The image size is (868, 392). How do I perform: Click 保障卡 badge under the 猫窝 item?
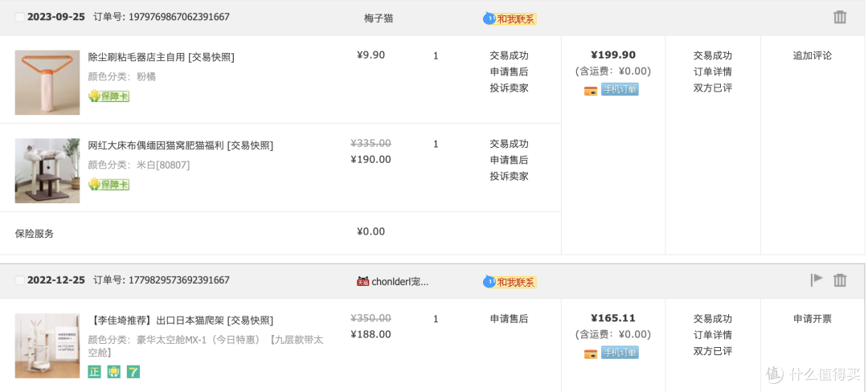point(109,185)
